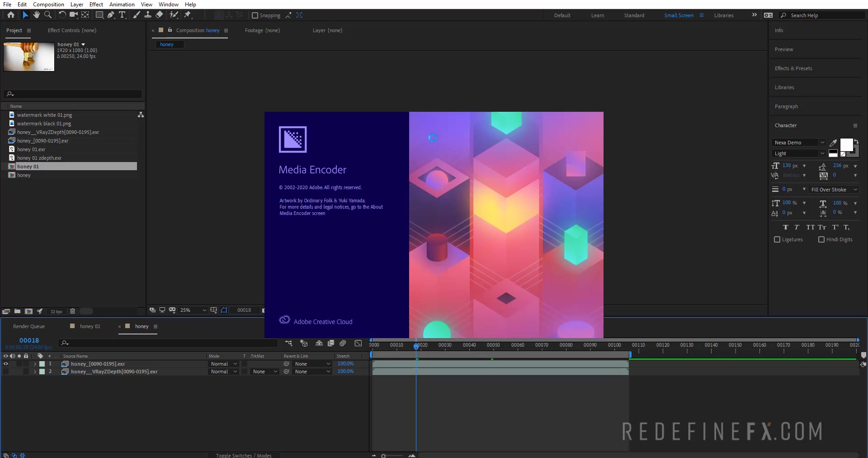This screenshot has width=868, height=458.
Task: Click Toggle Switches / Modes button
Action: (244, 455)
